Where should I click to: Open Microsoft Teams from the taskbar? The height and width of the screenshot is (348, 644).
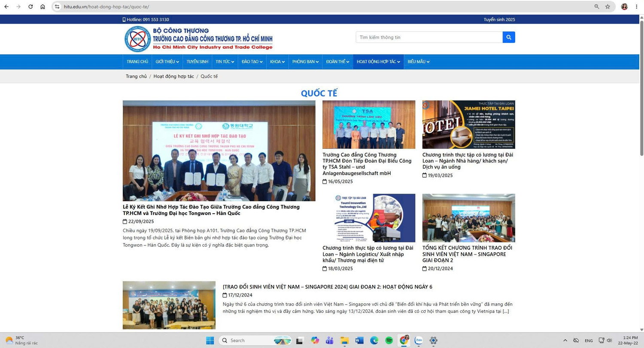click(x=330, y=340)
